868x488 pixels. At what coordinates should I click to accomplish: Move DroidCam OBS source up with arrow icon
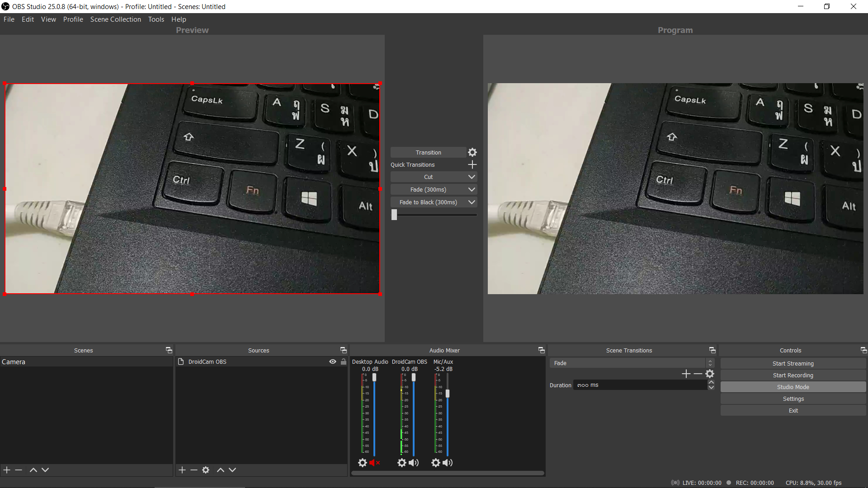click(221, 469)
